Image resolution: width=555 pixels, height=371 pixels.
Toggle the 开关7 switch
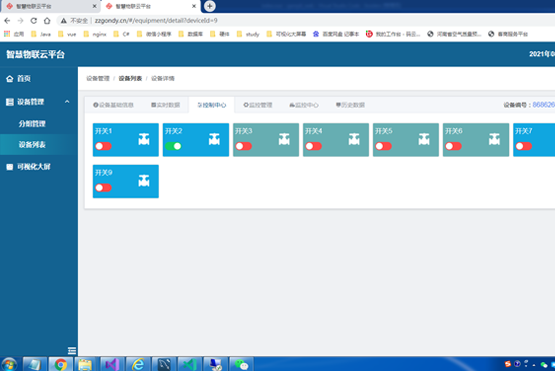click(524, 146)
